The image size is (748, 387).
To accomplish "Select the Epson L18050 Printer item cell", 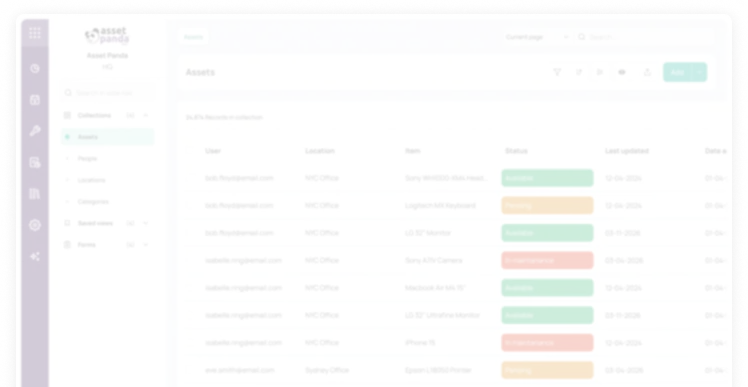I will 438,370.
